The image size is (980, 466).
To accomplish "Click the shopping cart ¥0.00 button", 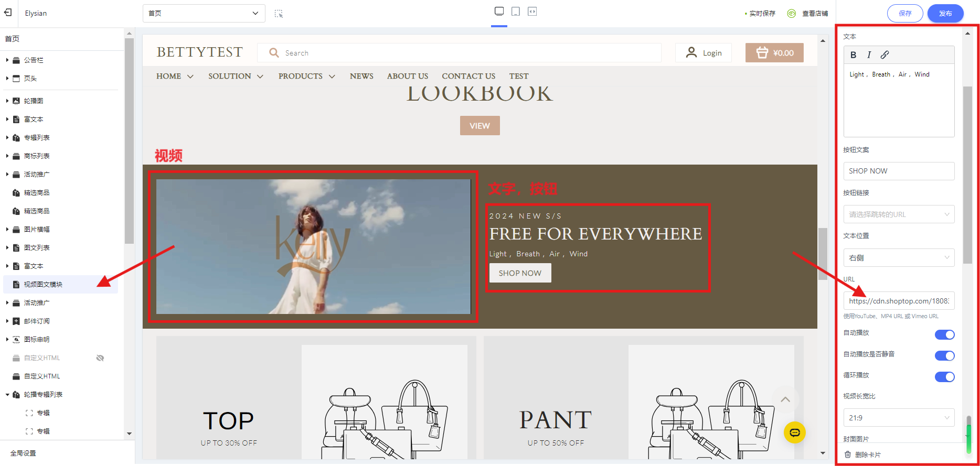I will 774,53.
